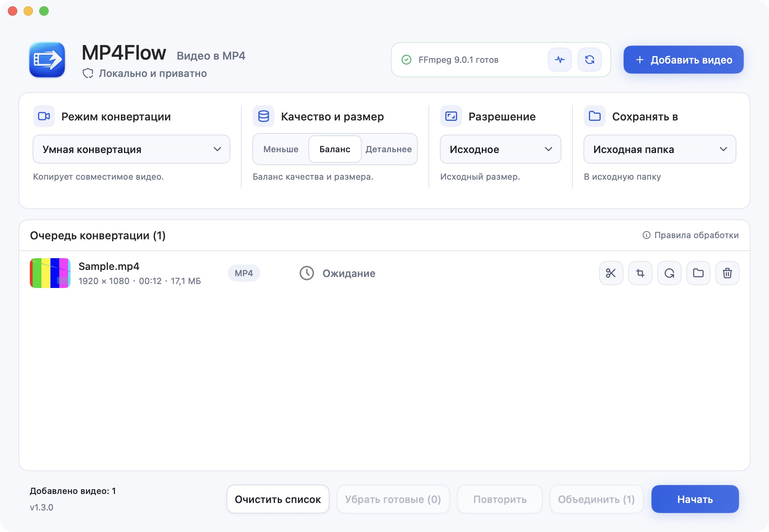Viewport: 769px width, 532px height.
Task: Open the Исходная папка save location dropdown
Action: tap(660, 149)
